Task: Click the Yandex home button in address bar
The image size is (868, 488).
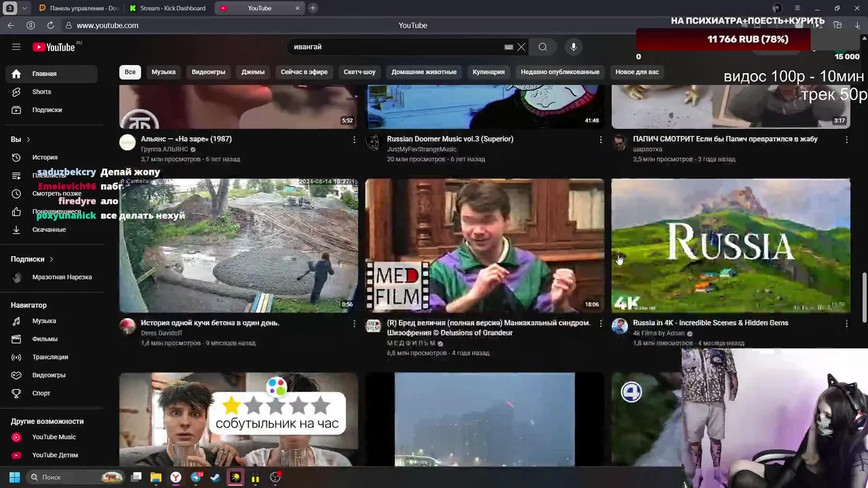Action: coord(31,25)
